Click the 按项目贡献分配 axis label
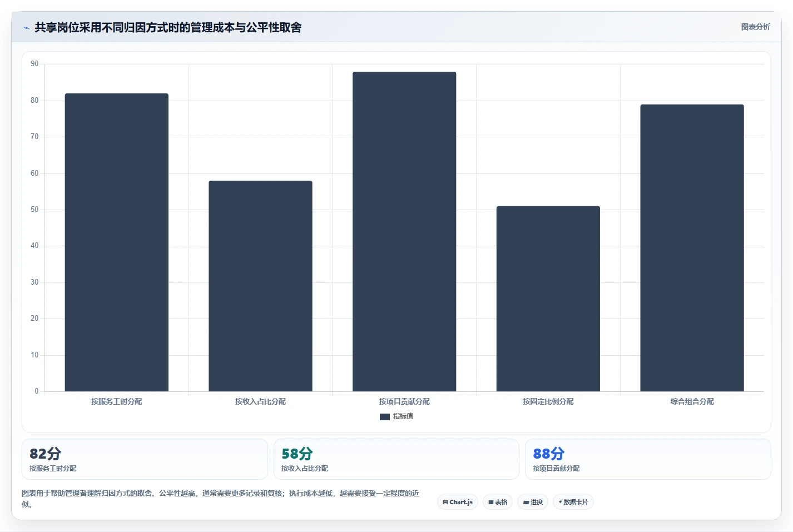Screen dimensions: 793x532 click(404, 401)
